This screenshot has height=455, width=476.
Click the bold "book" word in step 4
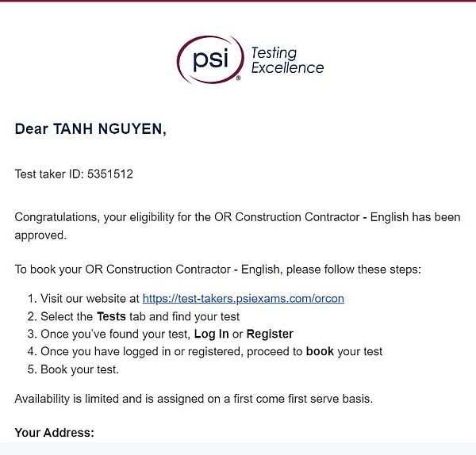320,351
